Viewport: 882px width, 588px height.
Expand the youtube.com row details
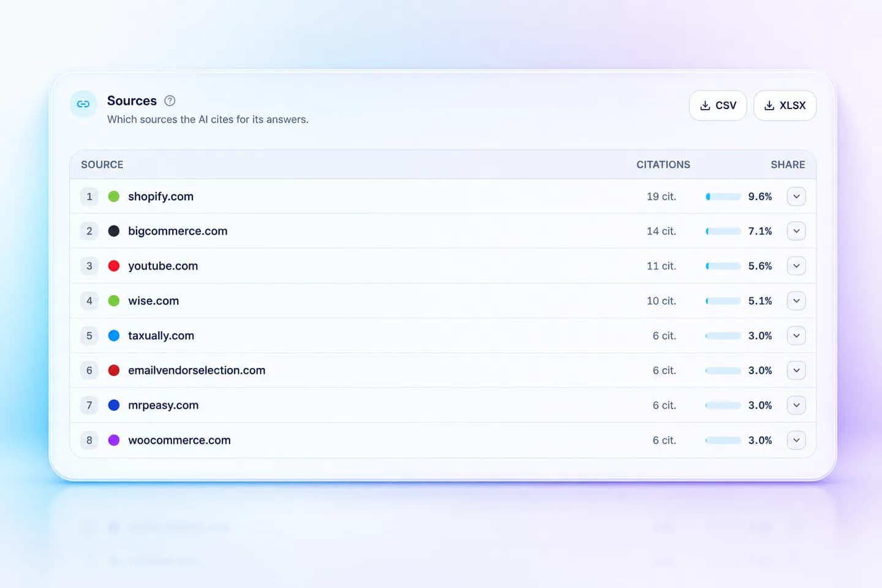point(796,266)
